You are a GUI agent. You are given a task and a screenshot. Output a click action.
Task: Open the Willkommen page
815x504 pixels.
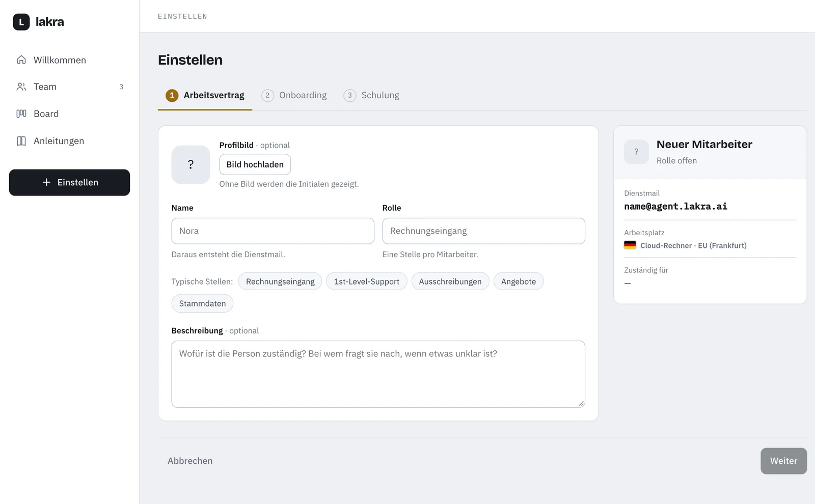69,60
